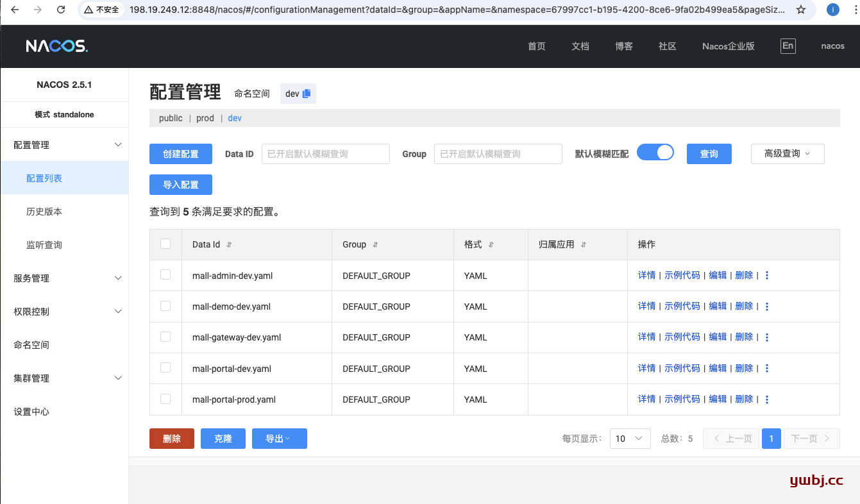Switch language with the En button
Screen dimensions: 860x504
788,46
